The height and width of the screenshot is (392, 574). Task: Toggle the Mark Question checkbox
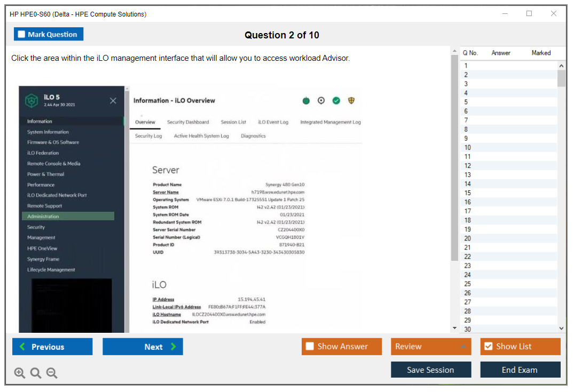pyautogui.click(x=22, y=35)
